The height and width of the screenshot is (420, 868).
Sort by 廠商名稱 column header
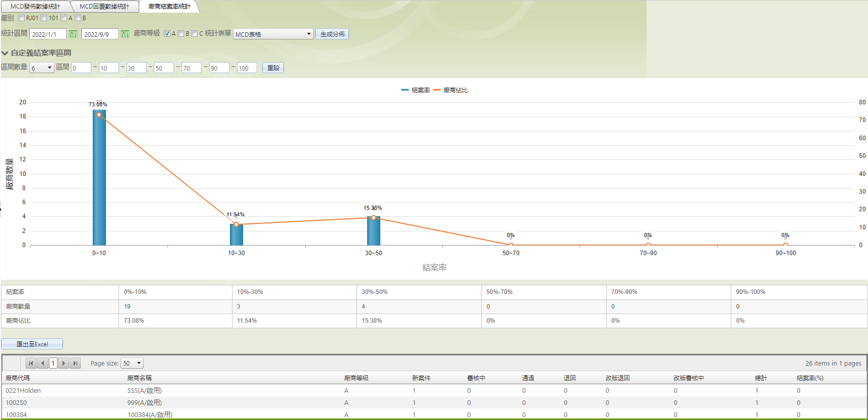pyautogui.click(x=139, y=378)
